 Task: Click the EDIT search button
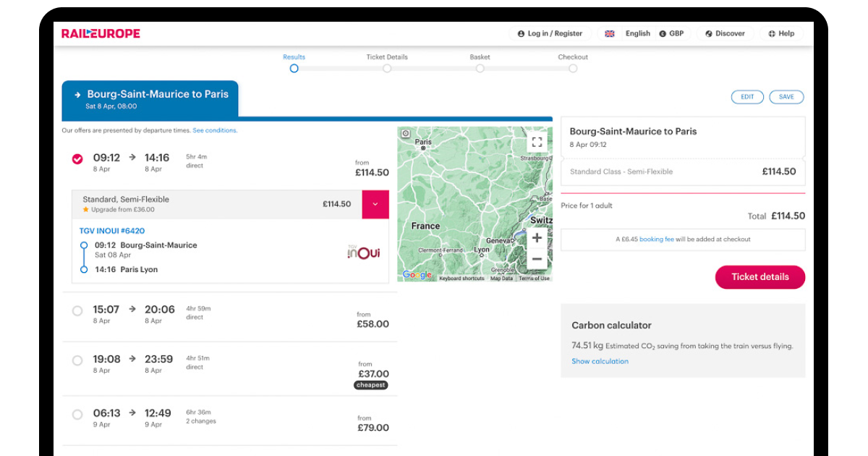[747, 97]
